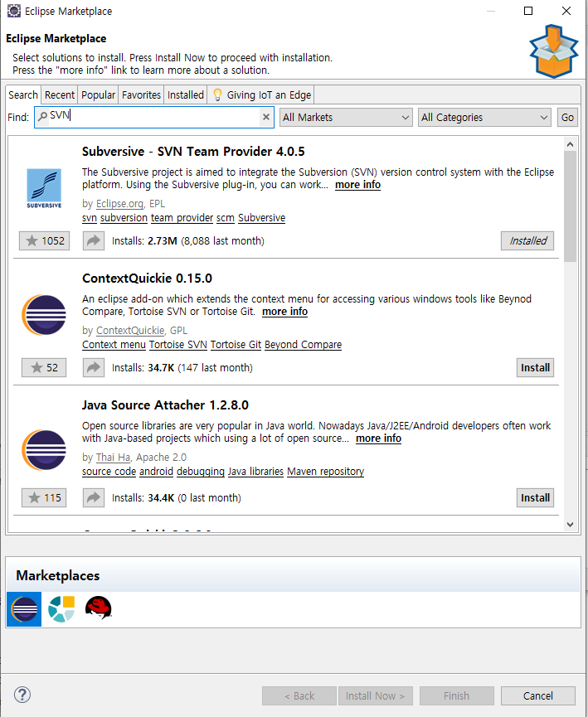Clear the Find search text
The width and height of the screenshot is (588, 717).
266,117
